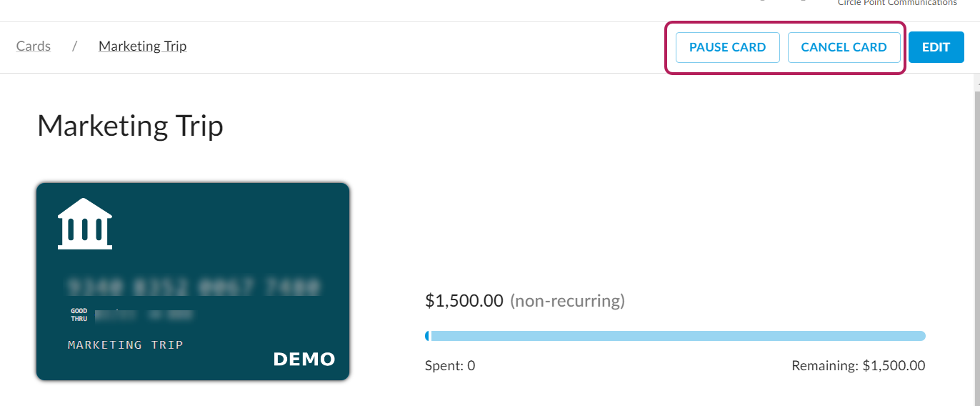Image resolution: width=980 pixels, height=406 pixels.
Task: Click the Marketing Trip breadcrumb link
Action: 142,46
